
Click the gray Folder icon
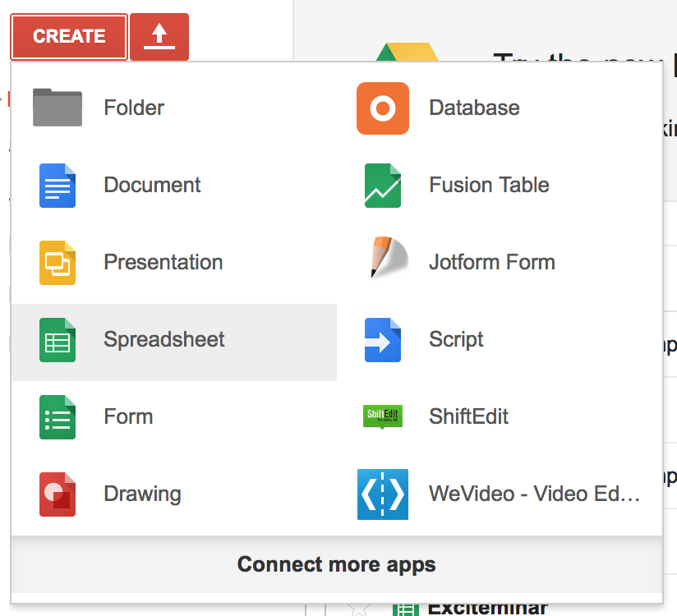coord(58,108)
